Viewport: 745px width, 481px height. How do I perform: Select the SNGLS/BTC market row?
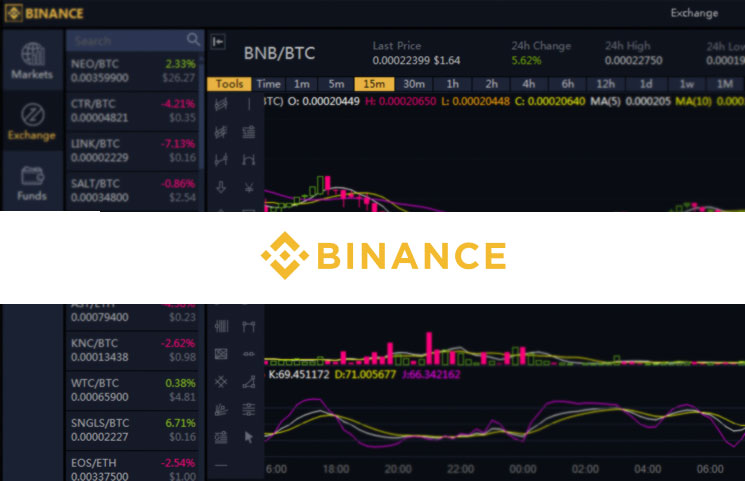pyautogui.click(x=133, y=431)
